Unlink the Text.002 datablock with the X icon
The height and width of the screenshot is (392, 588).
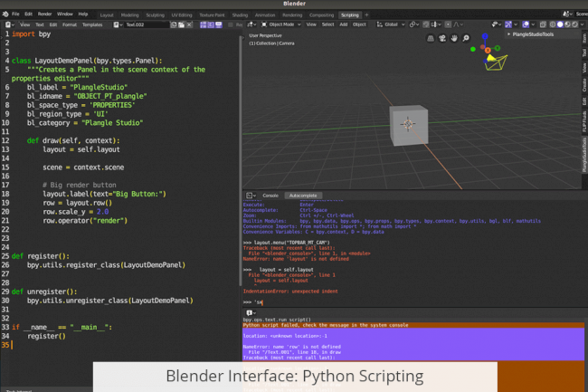(189, 24)
